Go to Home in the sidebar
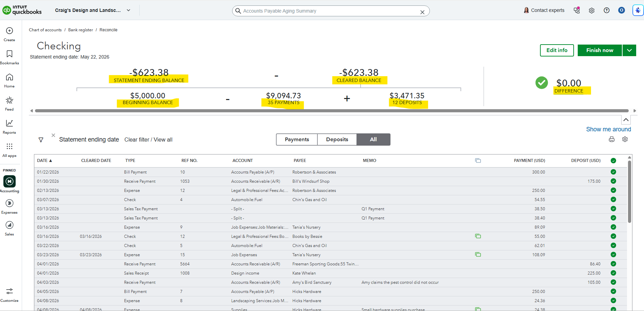 (10, 81)
